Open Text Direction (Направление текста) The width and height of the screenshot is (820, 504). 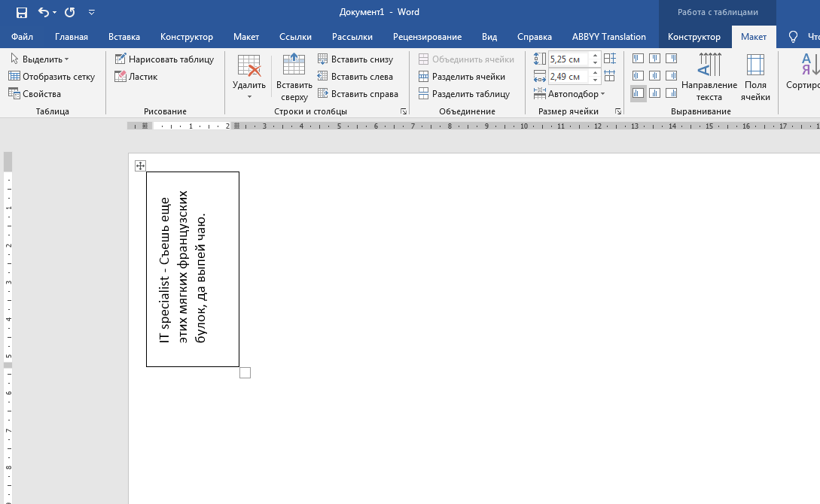pos(709,77)
